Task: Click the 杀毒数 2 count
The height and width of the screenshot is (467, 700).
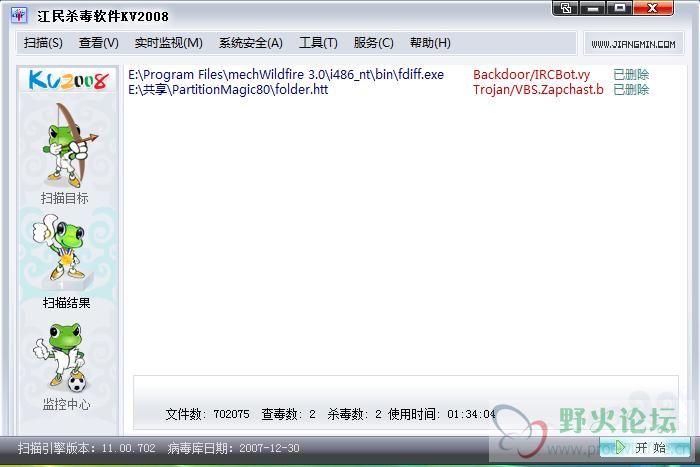Action: [x=354, y=414]
